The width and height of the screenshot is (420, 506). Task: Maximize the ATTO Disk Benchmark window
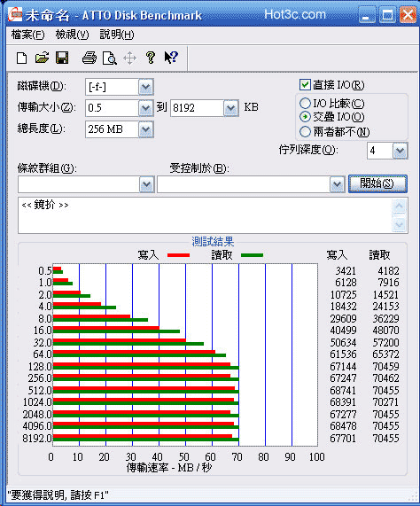387,15
